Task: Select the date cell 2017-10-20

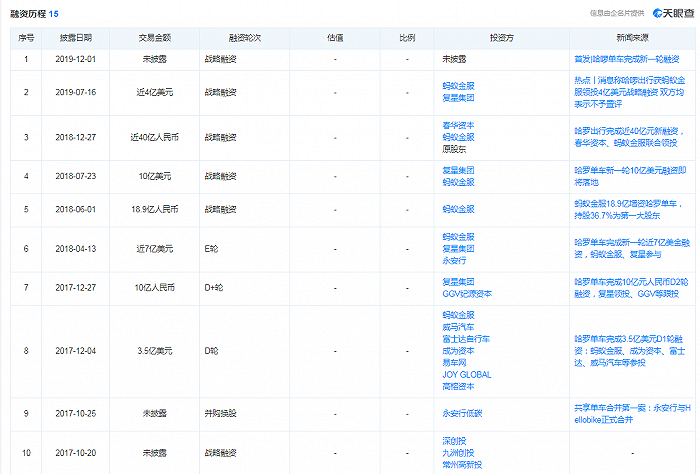Action: pos(75,453)
